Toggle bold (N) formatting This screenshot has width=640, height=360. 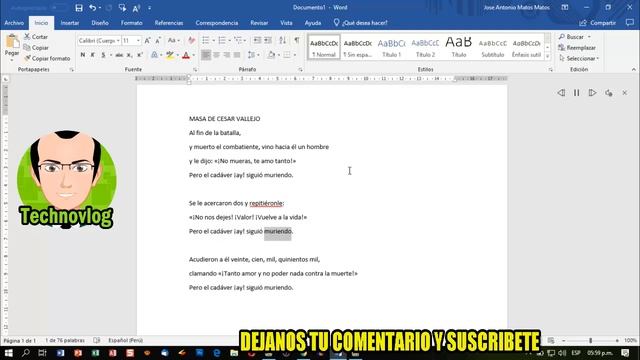tap(83, 55)
